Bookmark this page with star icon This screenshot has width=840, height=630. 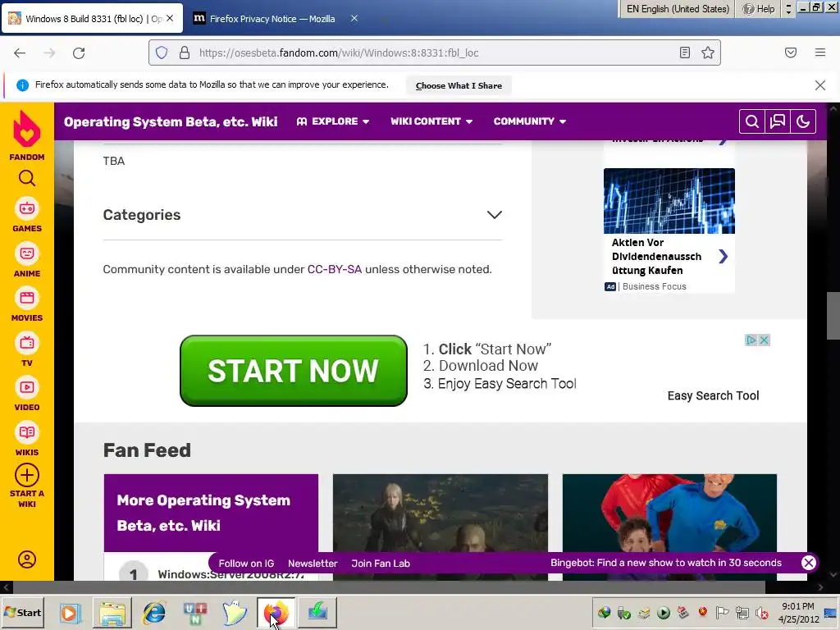(708, 52)
